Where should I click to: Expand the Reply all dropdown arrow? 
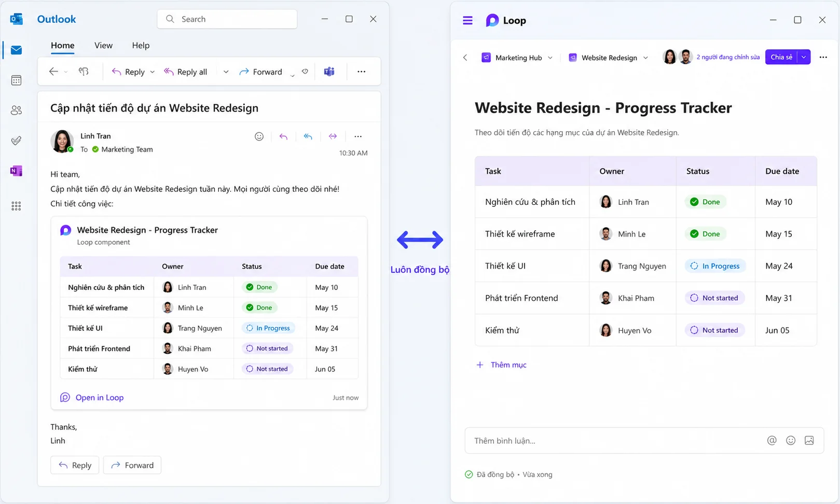226,72
